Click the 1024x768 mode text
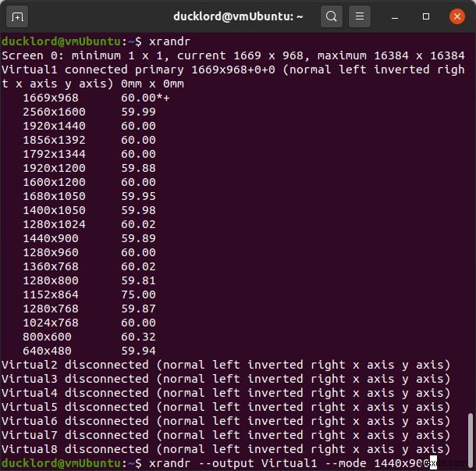 click(51, 323)
